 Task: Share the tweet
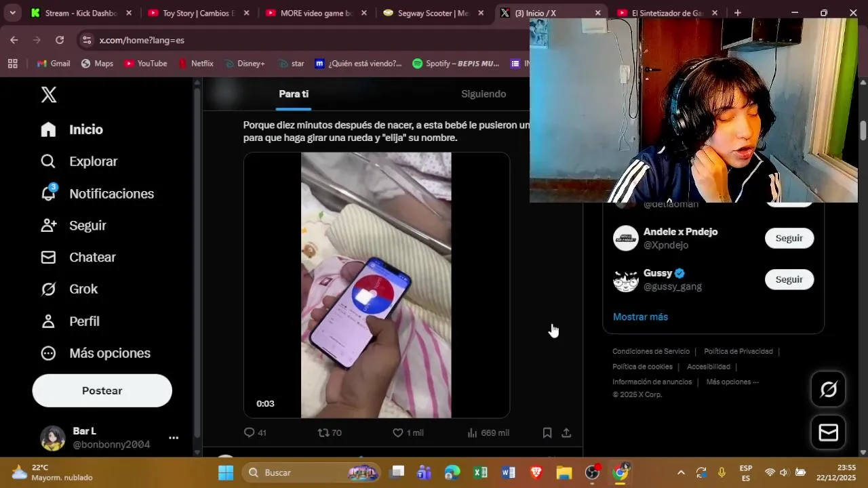(x=566, y=432)
